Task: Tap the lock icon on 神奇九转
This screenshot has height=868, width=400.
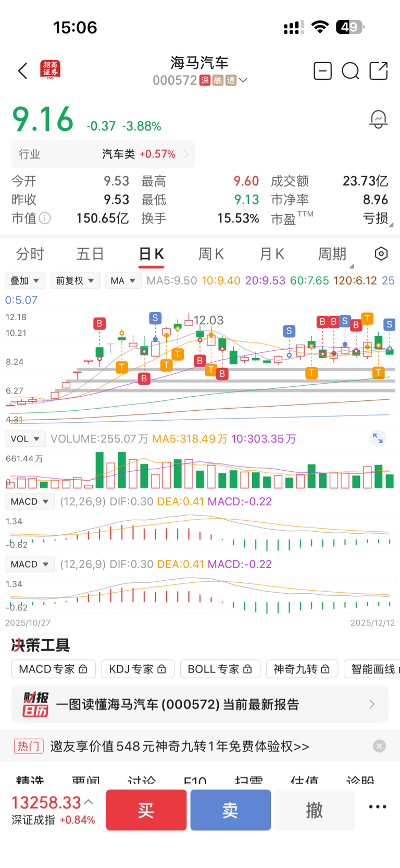Action: click(326, 669)
